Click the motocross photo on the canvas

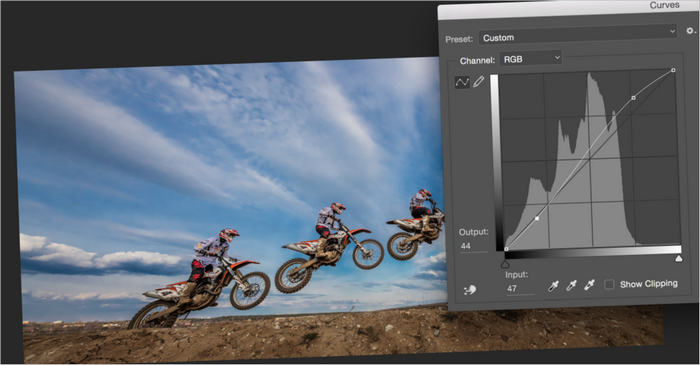pyautogui.click(x=223, y=201)
